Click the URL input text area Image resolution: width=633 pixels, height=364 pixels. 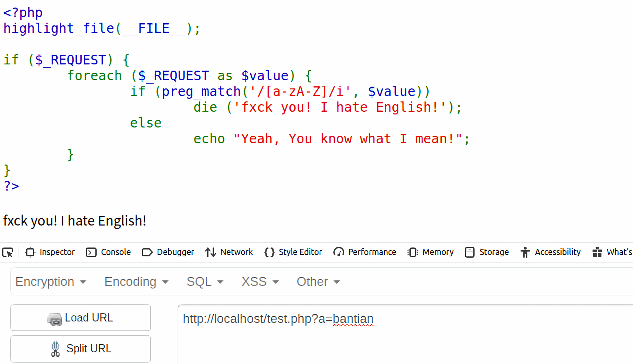tap(405, 334)
